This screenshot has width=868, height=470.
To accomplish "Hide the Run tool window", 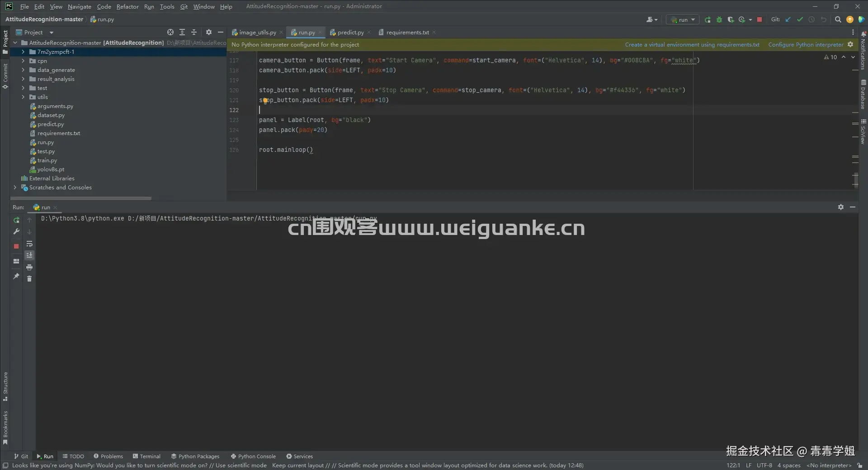I will (x=853, y=207).
